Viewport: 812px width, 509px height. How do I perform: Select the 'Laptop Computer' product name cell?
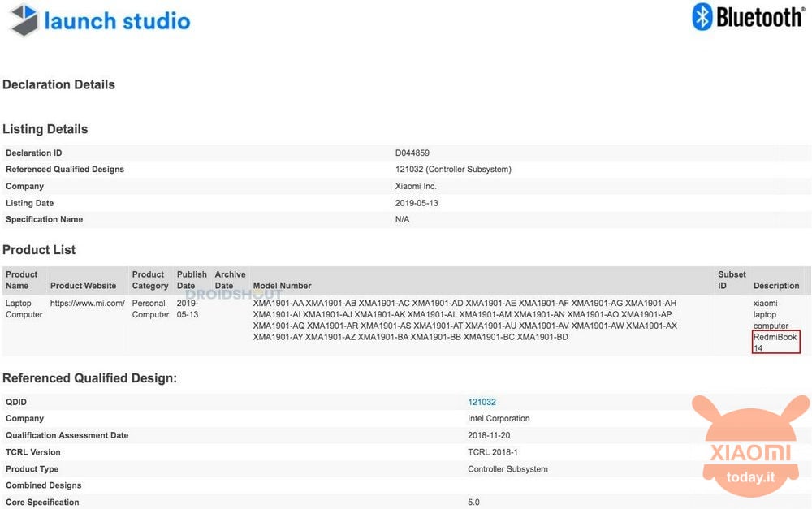[24, 309]
